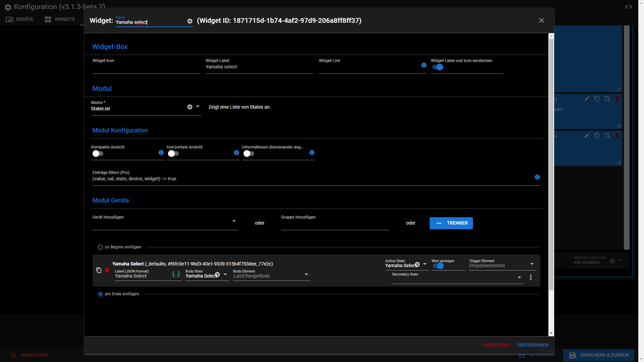Click SPEICHERN & ZURÜCK button
644x362 pixels.
pos(599,355)
